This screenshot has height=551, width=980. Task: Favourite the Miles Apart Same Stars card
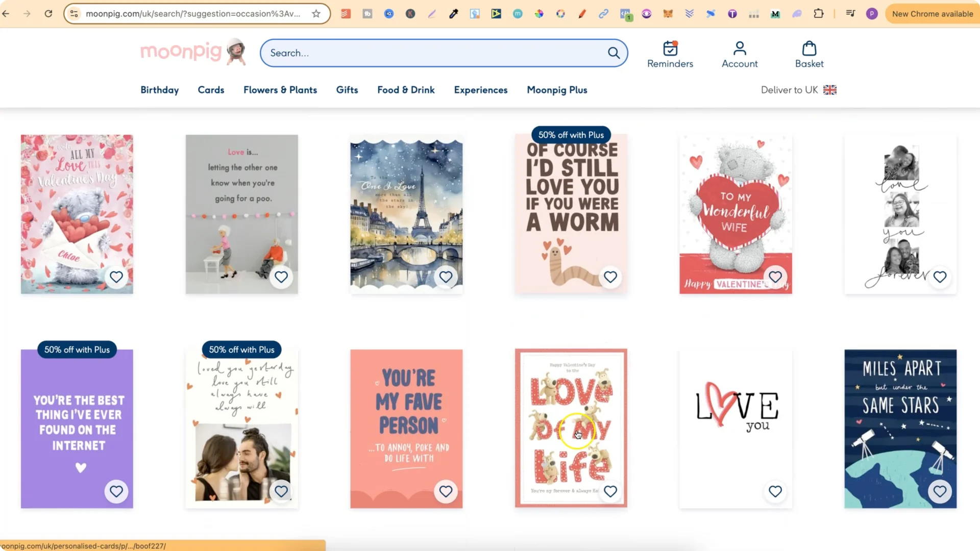click(x=940, y=491)
